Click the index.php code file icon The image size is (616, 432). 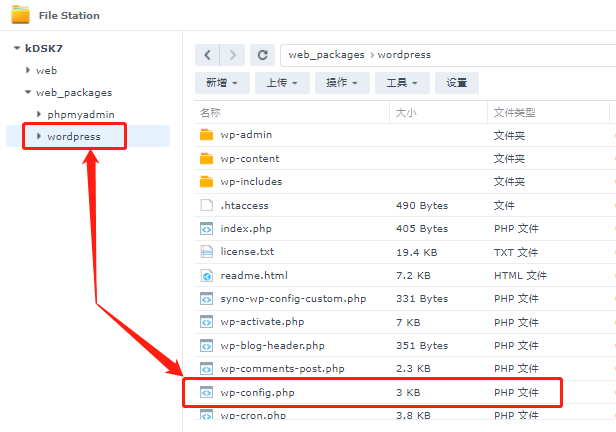pos(206,229)
